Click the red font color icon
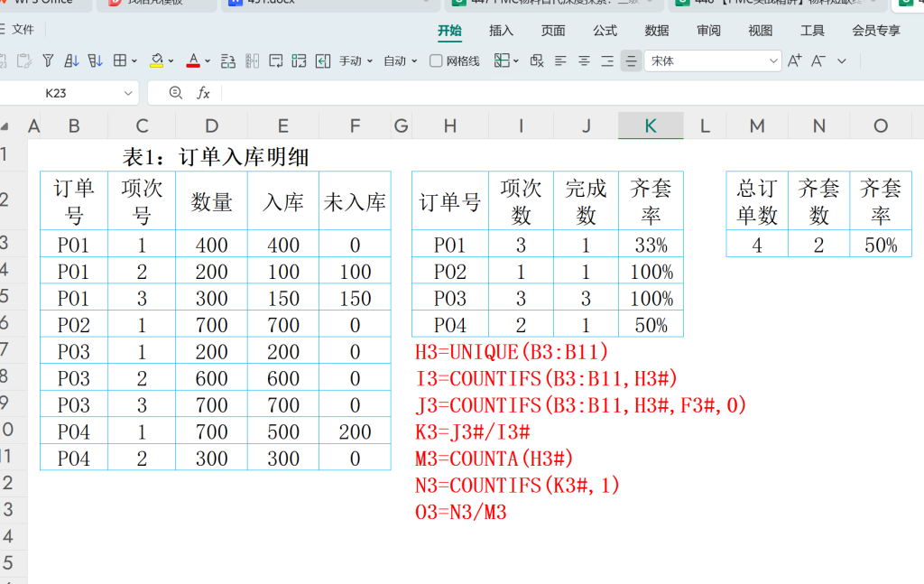This screenshot has height=584, width=924. click(193, 60)
